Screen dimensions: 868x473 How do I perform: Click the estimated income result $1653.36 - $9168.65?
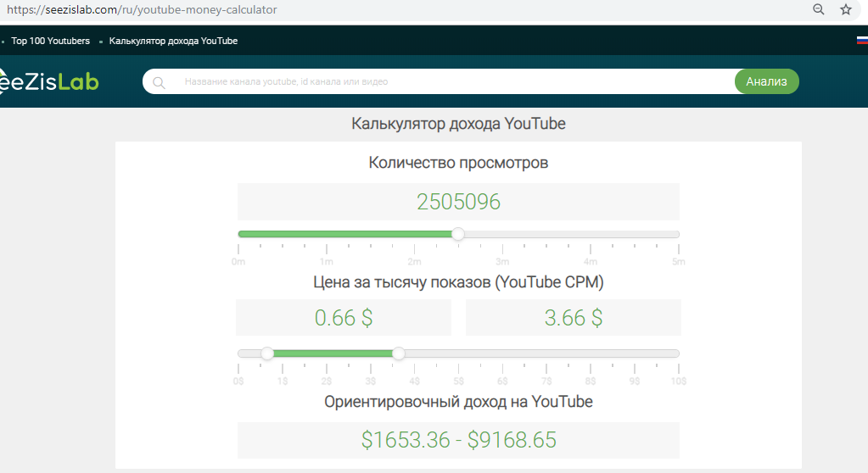click(x=458, y=440)
